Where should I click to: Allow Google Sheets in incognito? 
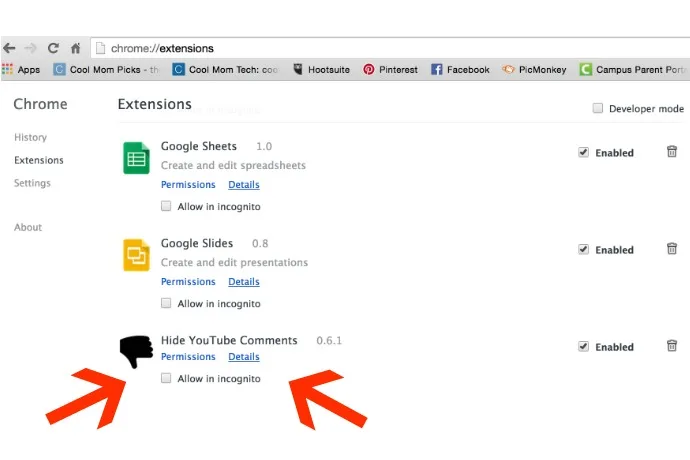[166, 206]
